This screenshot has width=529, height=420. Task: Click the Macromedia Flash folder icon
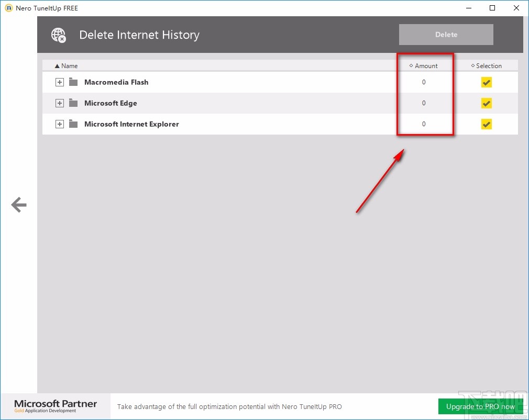(73, 82)
